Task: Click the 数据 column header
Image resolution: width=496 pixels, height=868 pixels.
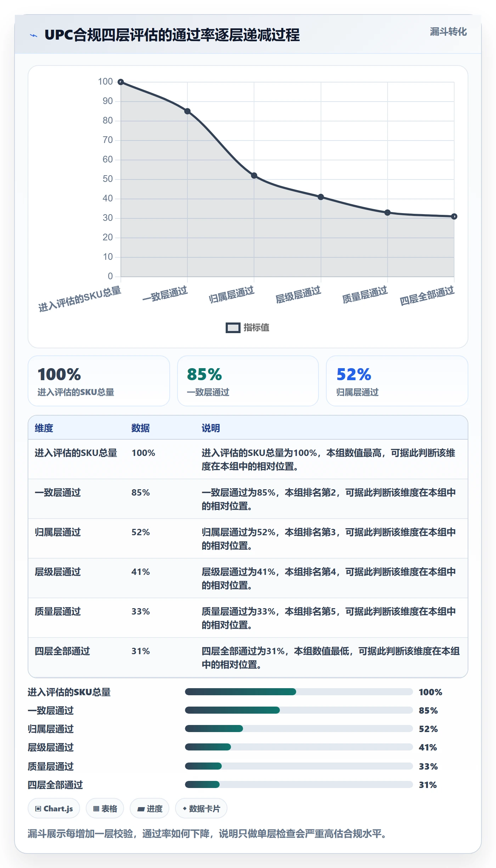Action: click(x=141, y=428)
